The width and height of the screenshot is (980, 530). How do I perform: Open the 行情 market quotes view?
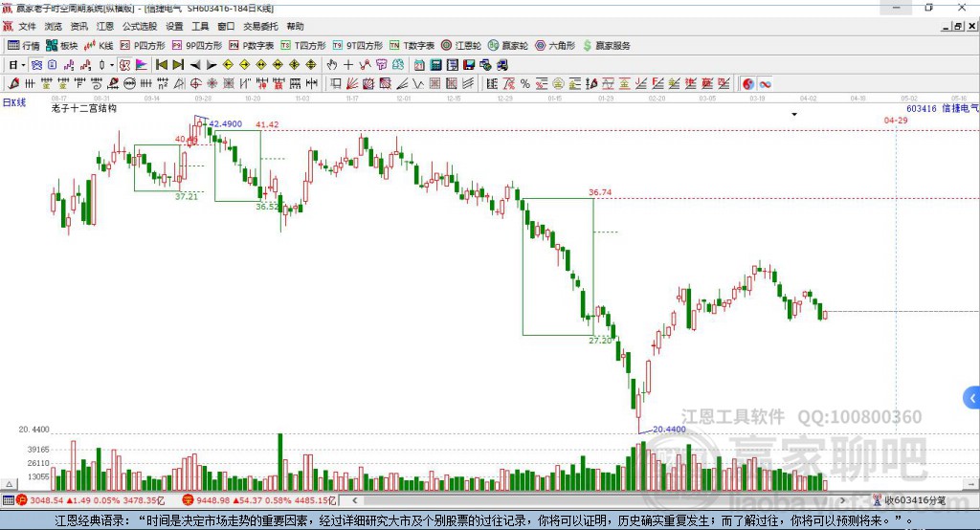[x=23, y=46]
